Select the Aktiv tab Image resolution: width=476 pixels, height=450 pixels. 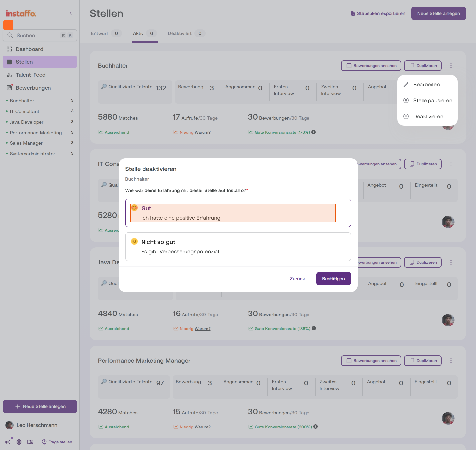(144, 33)
